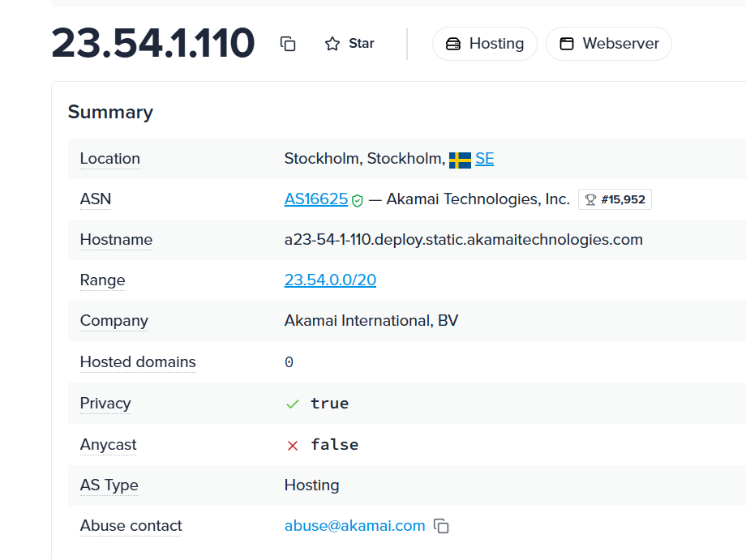Viewport: 746px width, 560px height.
Task: Click the AS Type label
Action: 109,485
